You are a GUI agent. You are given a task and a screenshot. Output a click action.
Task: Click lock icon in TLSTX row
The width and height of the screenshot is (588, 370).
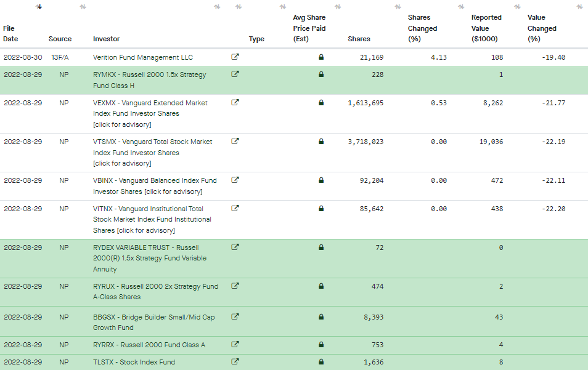[321, 362]
